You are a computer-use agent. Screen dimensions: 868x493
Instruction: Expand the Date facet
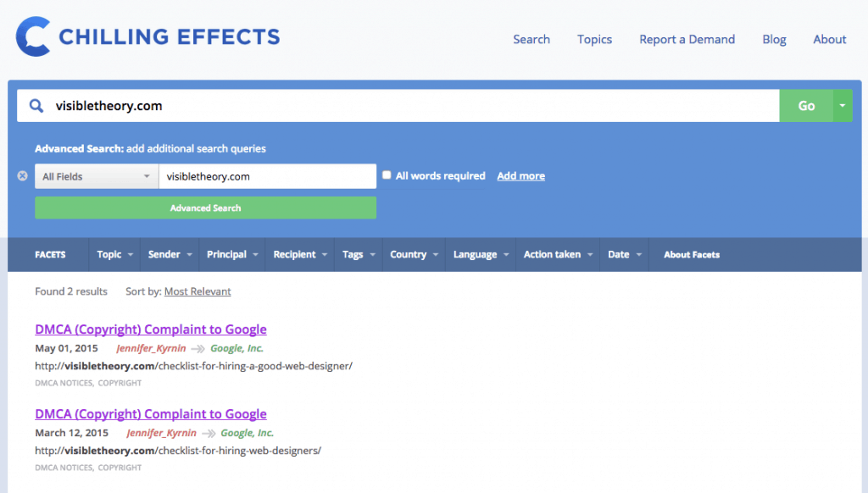(624, 254)
